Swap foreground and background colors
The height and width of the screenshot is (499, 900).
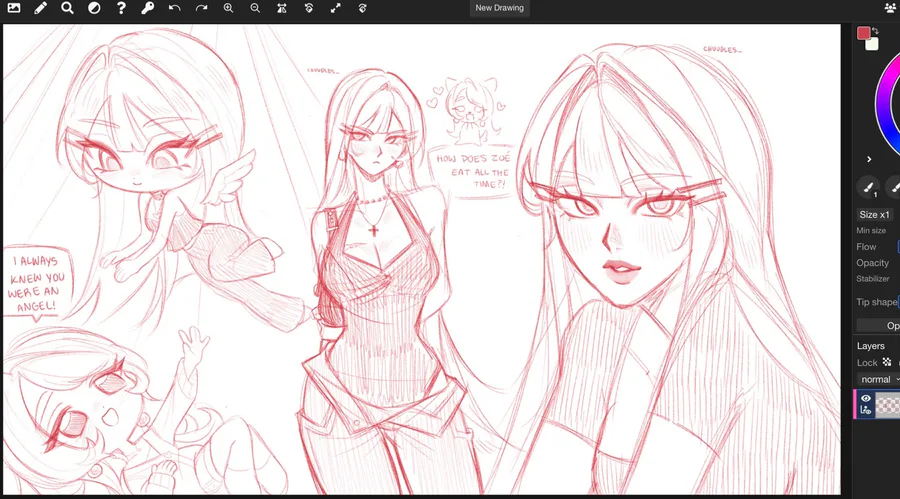coord(875,30)
